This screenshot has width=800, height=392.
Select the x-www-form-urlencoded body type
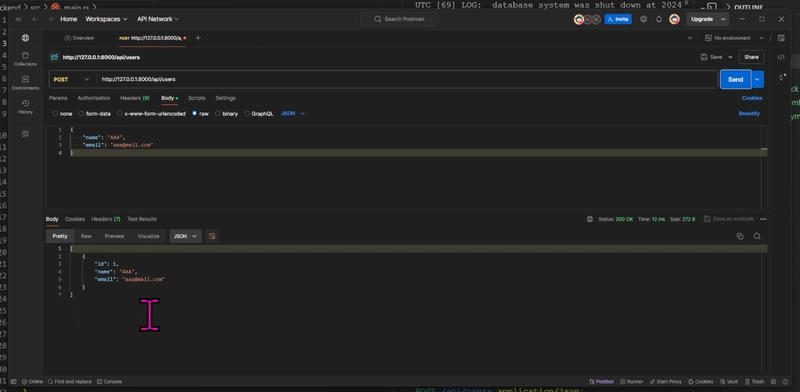[151, 113]
